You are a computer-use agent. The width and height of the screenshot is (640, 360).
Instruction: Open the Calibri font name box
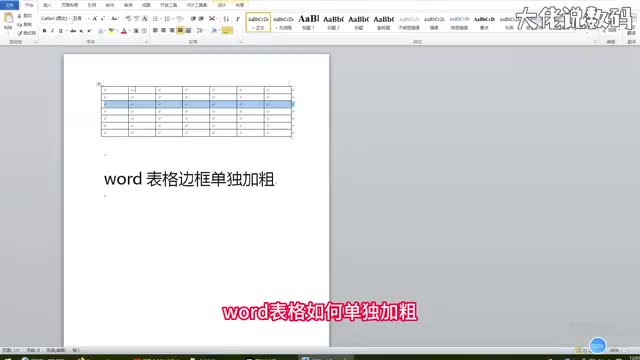pos(56,18)
